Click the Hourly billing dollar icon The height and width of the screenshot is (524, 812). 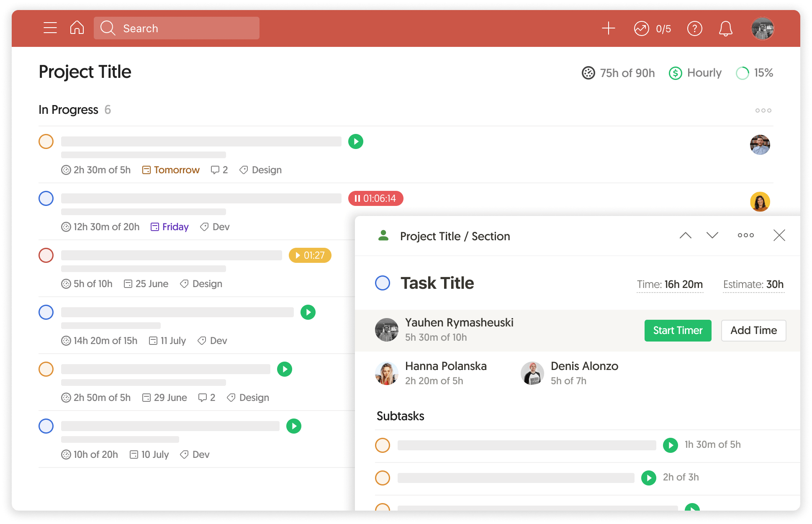pos(675,73)
